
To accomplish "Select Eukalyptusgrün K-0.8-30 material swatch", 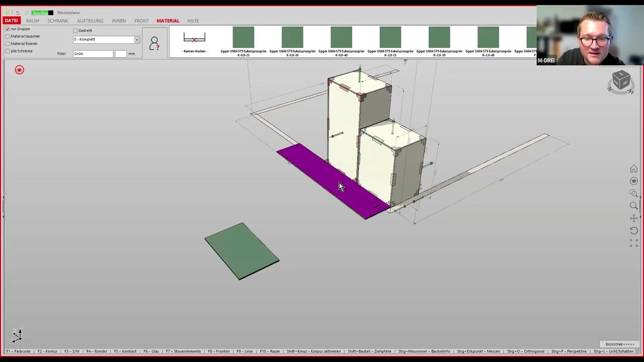I will [x=292, y=37].
